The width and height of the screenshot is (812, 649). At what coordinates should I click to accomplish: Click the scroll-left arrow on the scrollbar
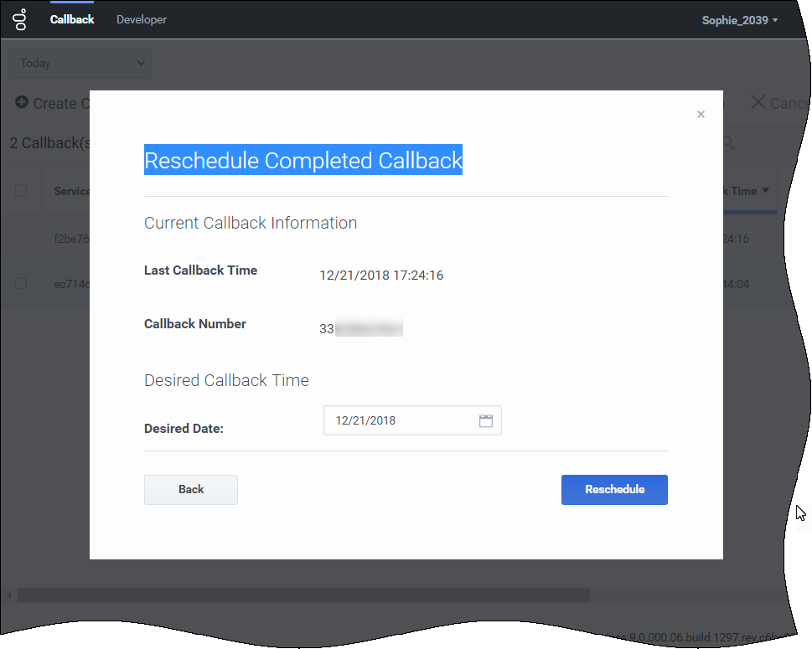coord(9,595)
